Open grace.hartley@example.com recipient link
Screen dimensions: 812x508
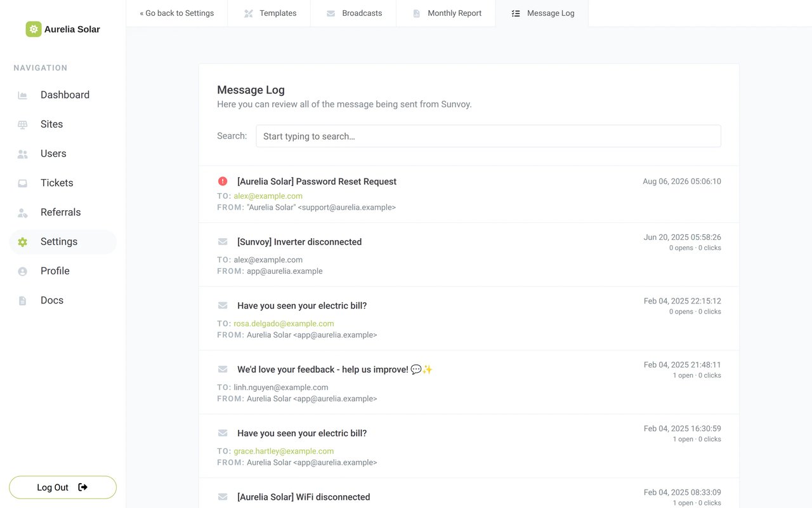click(284, 451)
